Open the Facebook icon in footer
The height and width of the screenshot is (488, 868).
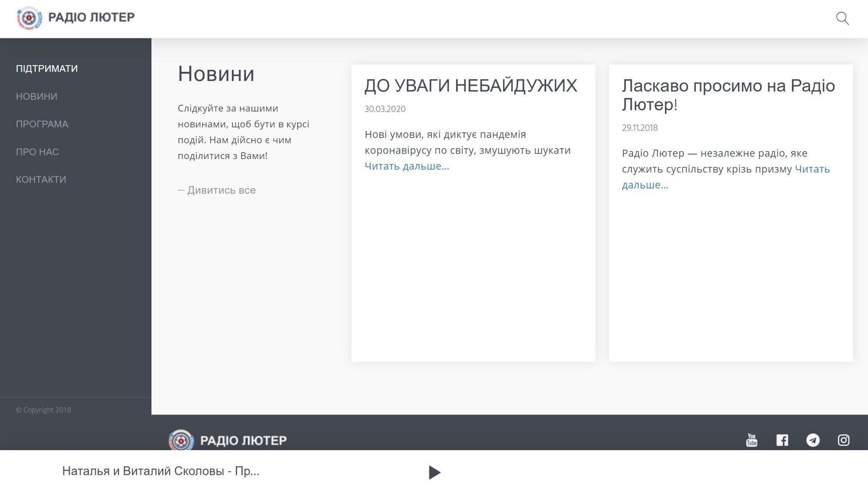click(x=782, y=440)
